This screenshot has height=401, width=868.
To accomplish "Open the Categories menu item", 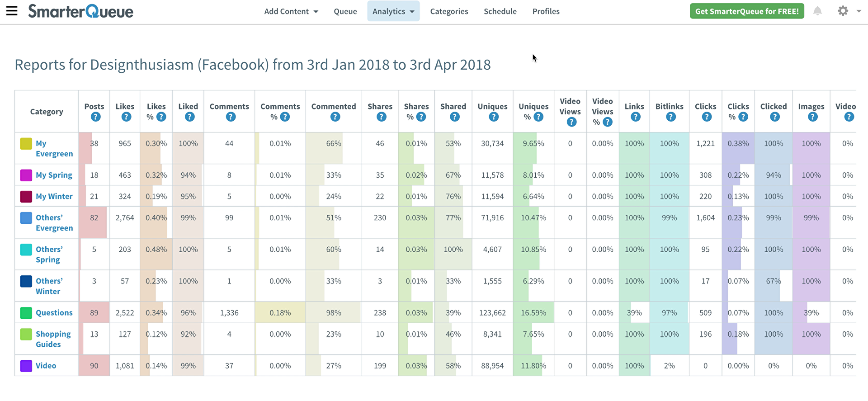I will [449, 11].
